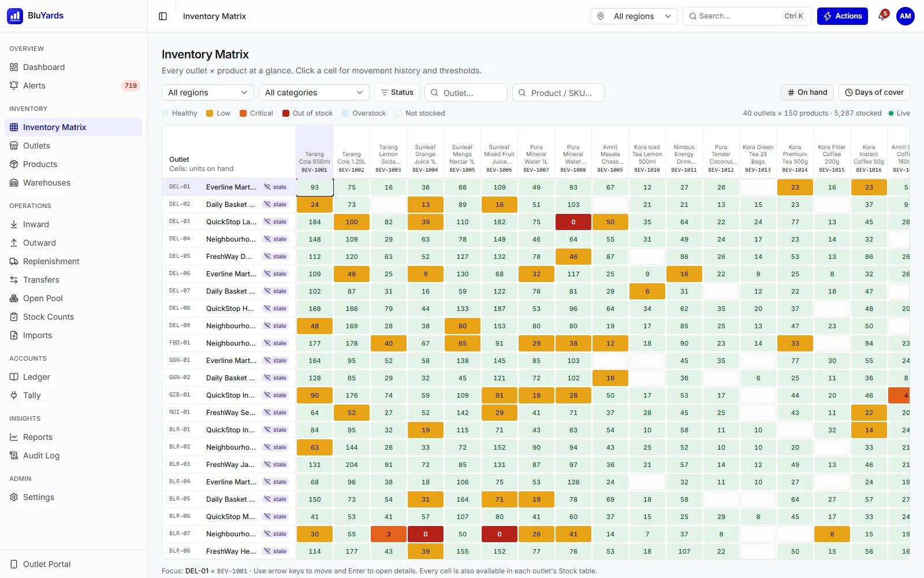The image size is (924, 578).
Task: Click the Products box icon
Action: 14,164
